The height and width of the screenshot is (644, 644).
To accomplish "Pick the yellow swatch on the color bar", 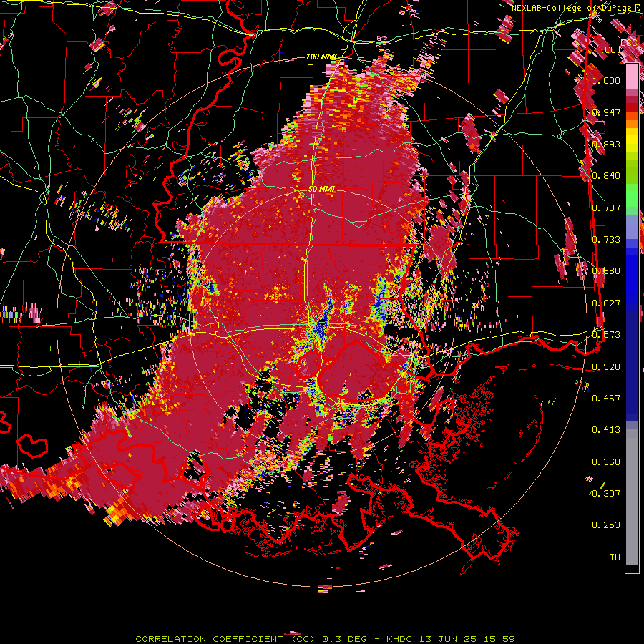I will click(x=632, y=140).
